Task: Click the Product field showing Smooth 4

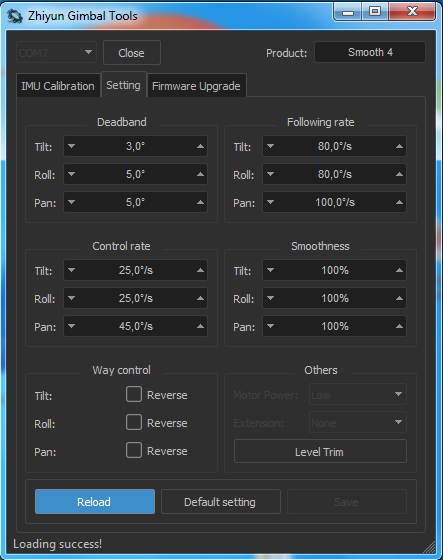Action: tap(370, 52)
